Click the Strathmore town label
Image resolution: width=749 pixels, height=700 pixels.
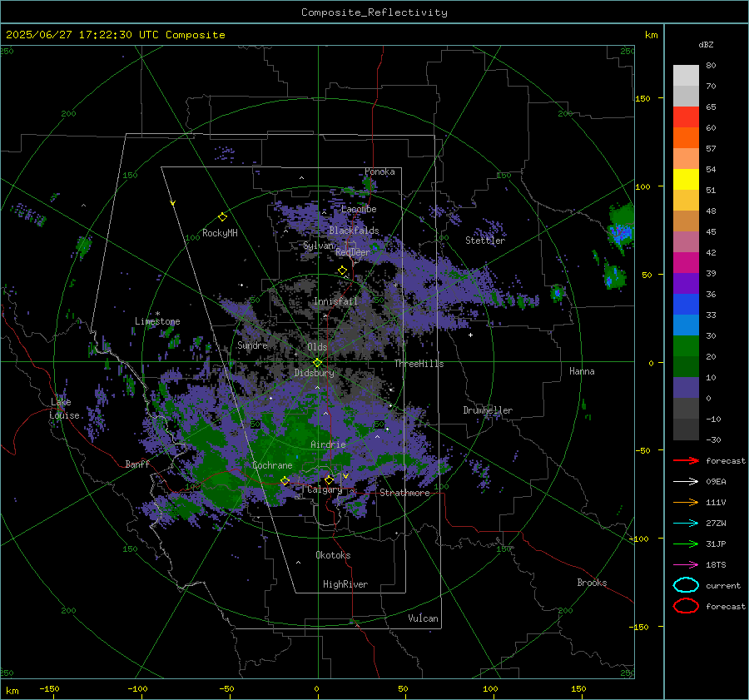tap(404, 493)
